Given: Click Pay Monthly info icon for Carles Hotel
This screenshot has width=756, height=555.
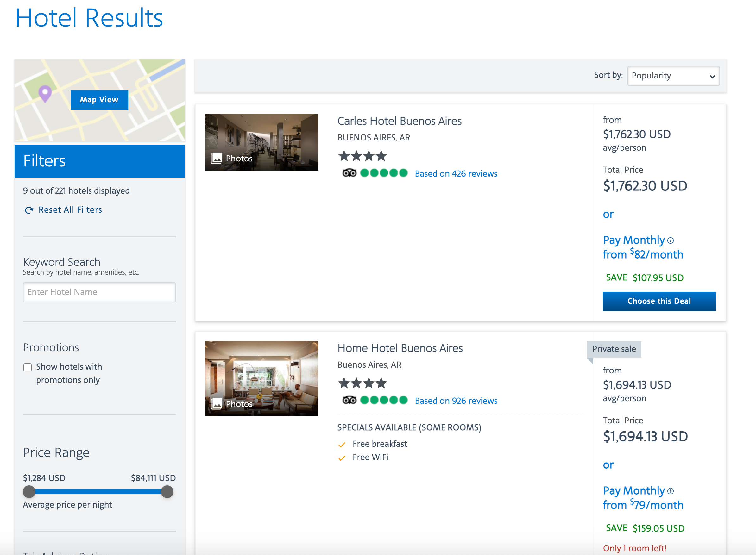Looking at the screenshot, I should pos(670,240).
